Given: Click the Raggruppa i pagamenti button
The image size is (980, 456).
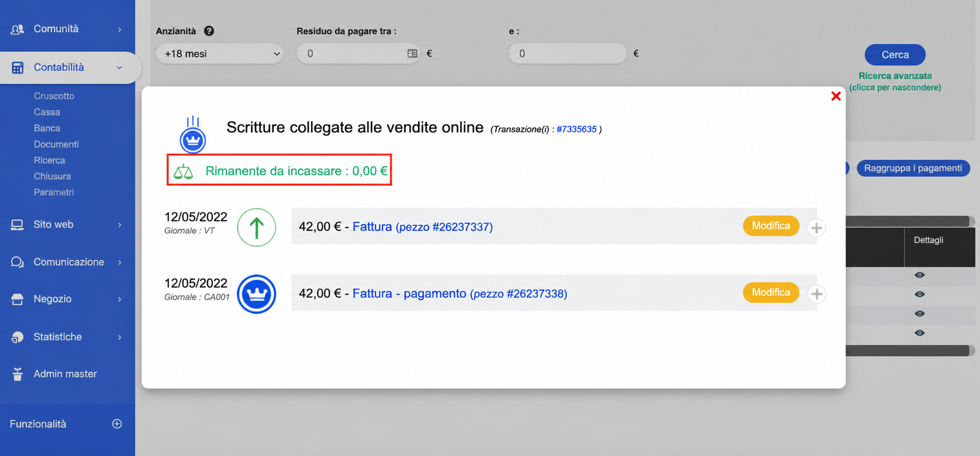Looking at the screenshot, I should click(913, 168).
